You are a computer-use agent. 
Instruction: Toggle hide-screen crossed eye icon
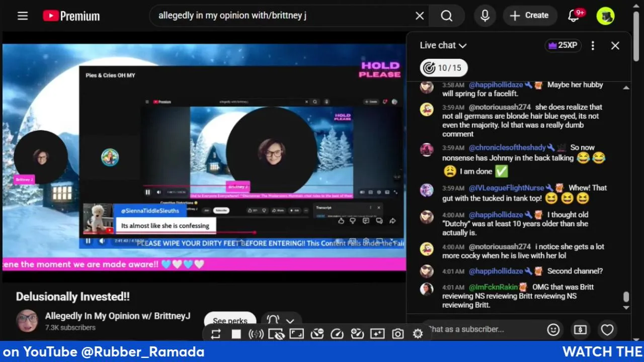276,334
